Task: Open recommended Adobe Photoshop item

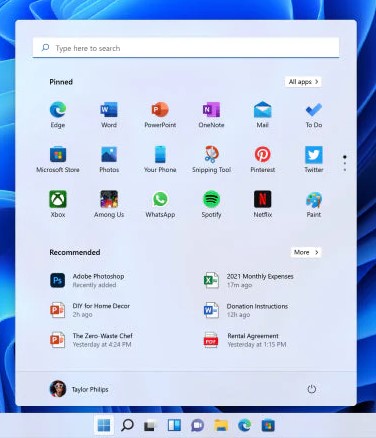Action: pos(87,280)
